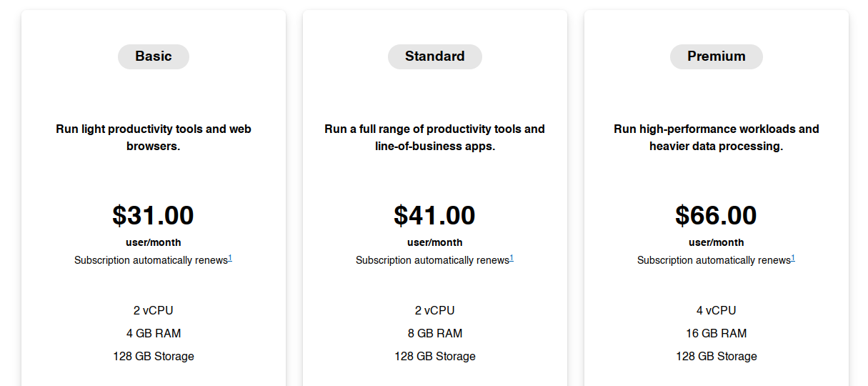Click 128 GB Storage in Premium card
Screen dimensions: 868x386
[x=717, y=356]
